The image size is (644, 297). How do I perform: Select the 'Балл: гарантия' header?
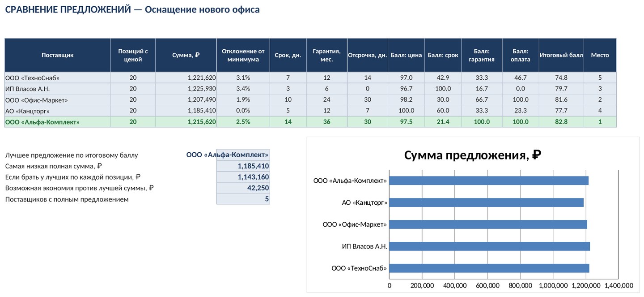click(482, 55)
